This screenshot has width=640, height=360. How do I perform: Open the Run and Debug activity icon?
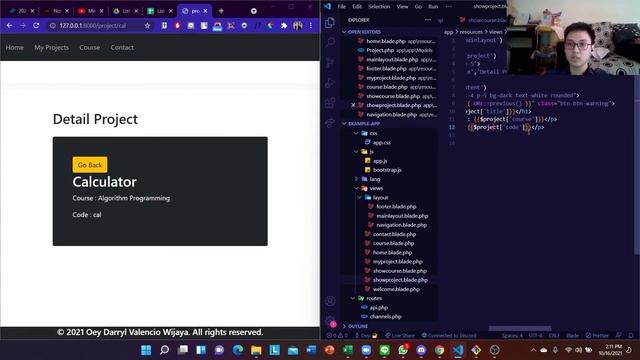pos(330,82)
